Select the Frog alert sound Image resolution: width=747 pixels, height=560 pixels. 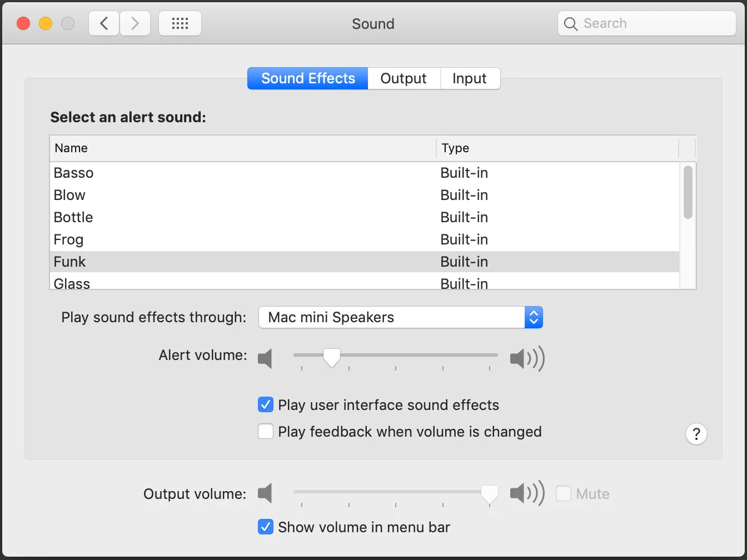click(365, 239)
